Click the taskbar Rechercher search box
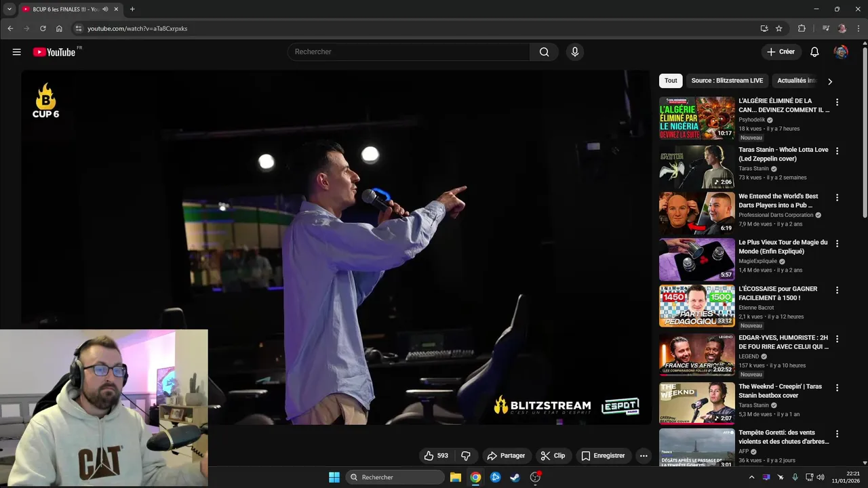The image size is (868, 488). click(395, 477)
